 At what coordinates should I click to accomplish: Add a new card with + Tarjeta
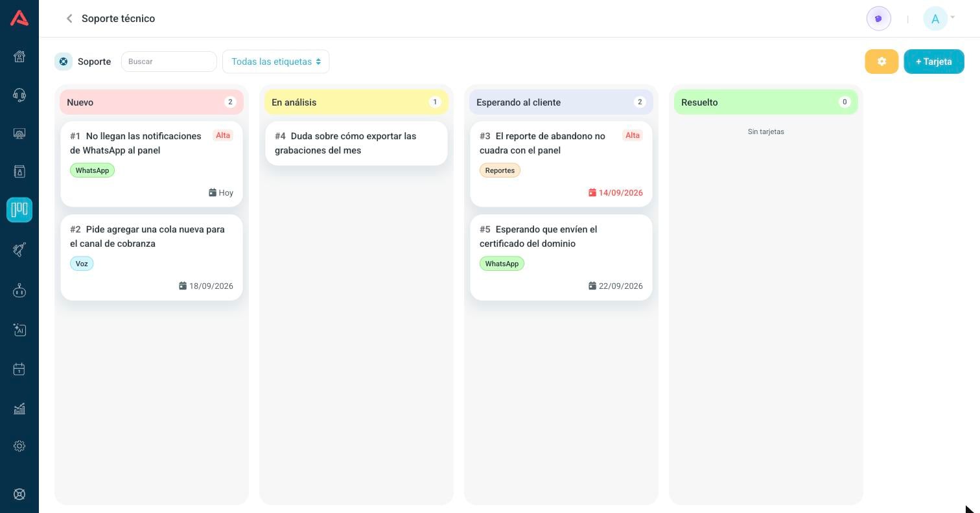pos(934,62)
